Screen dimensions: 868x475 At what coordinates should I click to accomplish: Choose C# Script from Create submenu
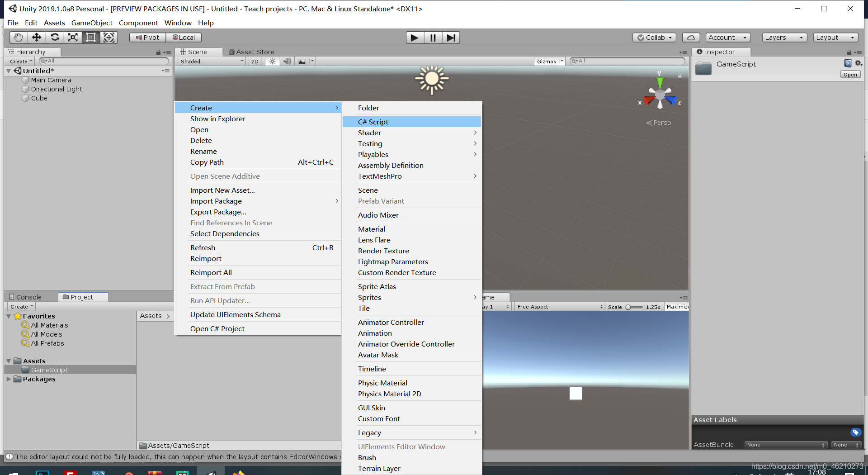(x=412, y=122)
